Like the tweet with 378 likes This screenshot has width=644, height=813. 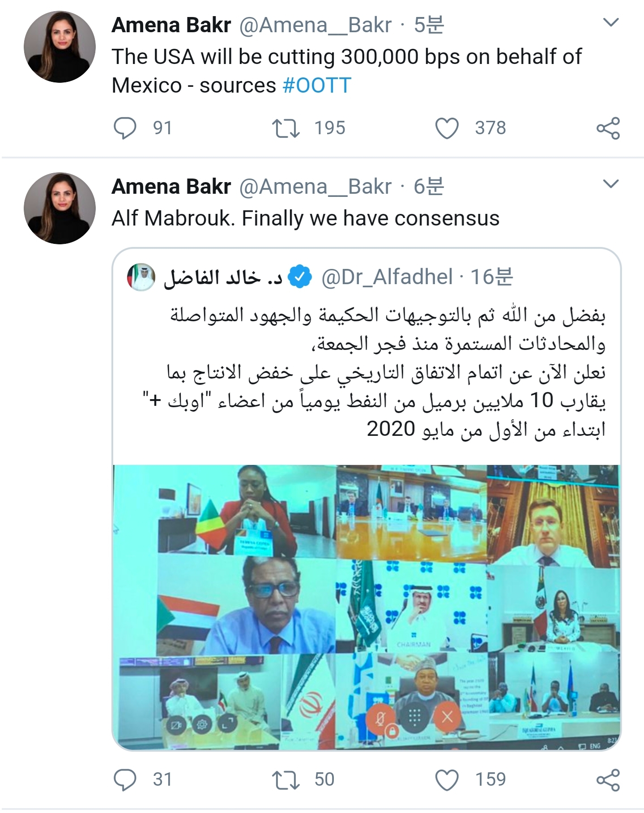coord(447,128)
